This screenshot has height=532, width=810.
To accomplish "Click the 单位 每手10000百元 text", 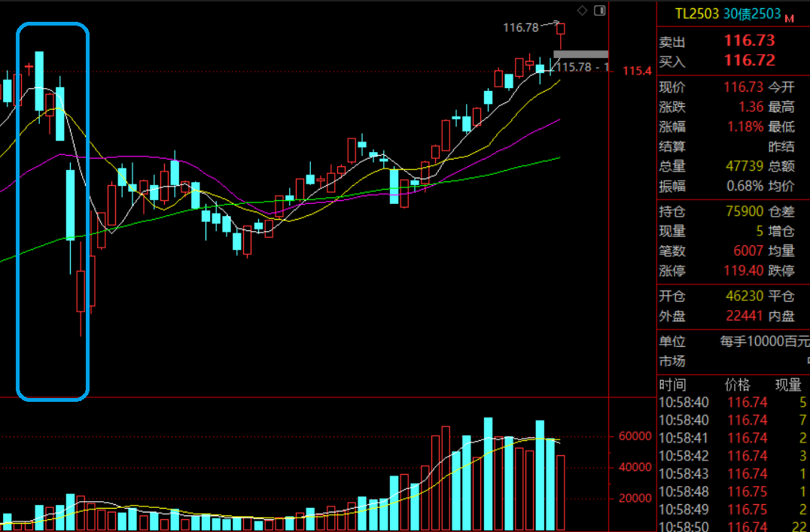I will tap(765, 342).
